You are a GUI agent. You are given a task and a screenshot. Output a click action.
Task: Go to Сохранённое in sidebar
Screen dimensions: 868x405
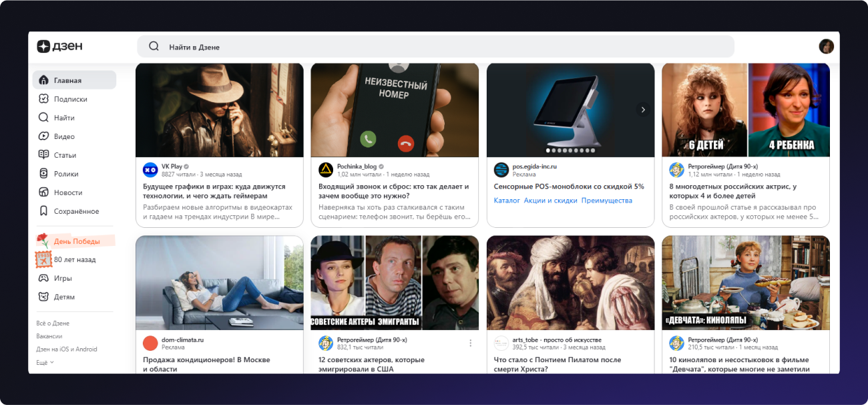pyautogui.click(x=76, y=211)
